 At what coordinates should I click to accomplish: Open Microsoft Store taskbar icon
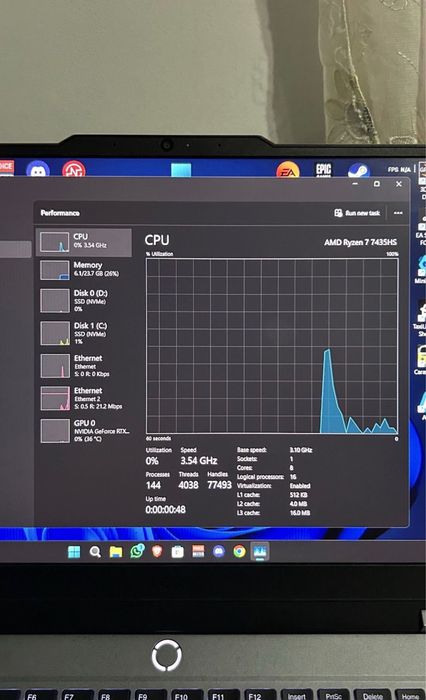click(x=177, y=552)
